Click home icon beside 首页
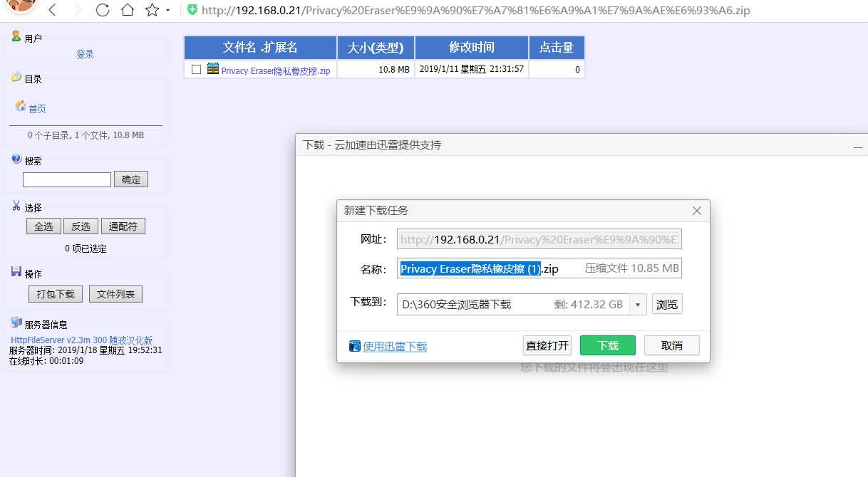868x477 pixels. (x=21, y=106)
